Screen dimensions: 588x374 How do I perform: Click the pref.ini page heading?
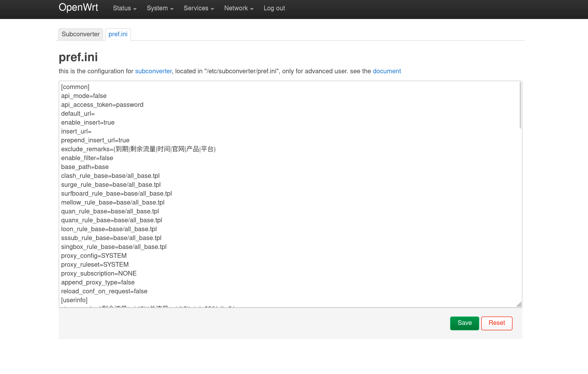click(x=78, y=57)
